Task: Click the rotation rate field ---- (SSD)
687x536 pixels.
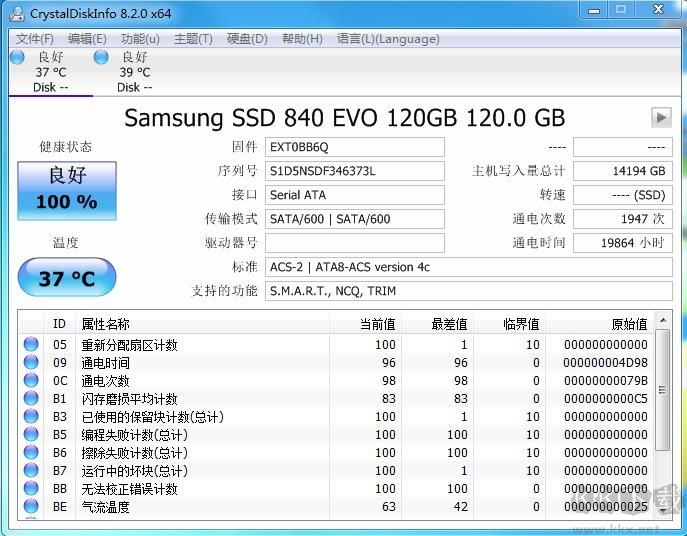Action: coord(623,195)
